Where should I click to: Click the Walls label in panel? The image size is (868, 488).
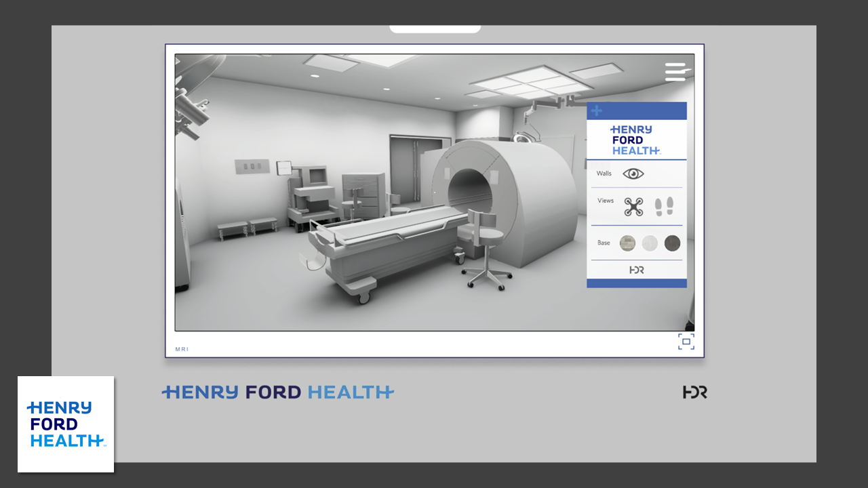pos(604,174)
